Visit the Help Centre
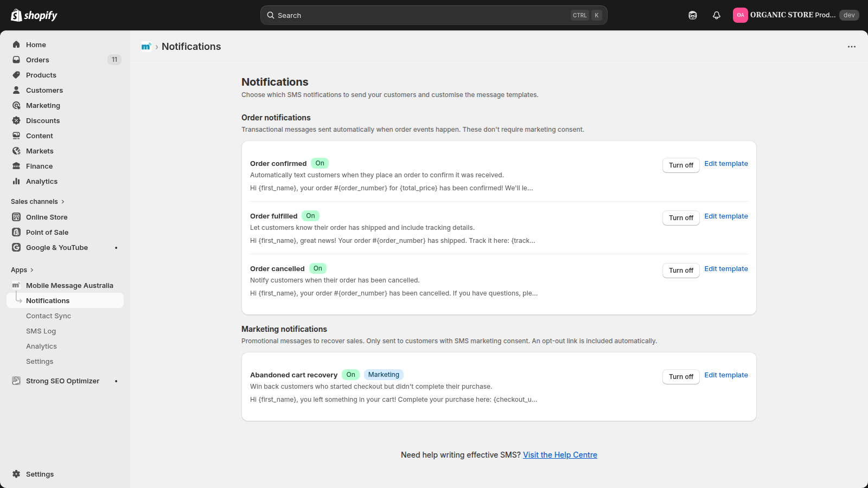This screenshot has width=868, height=488. coord(559,455)
